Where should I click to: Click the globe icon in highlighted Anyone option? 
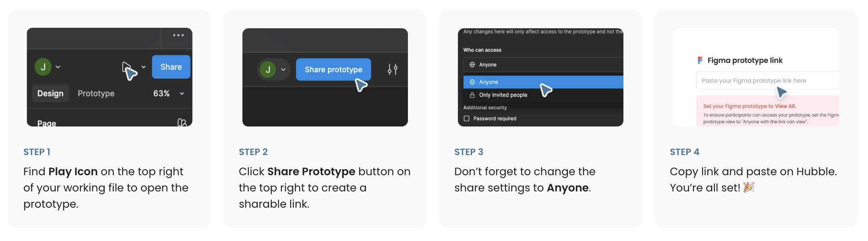click(472, 82)
